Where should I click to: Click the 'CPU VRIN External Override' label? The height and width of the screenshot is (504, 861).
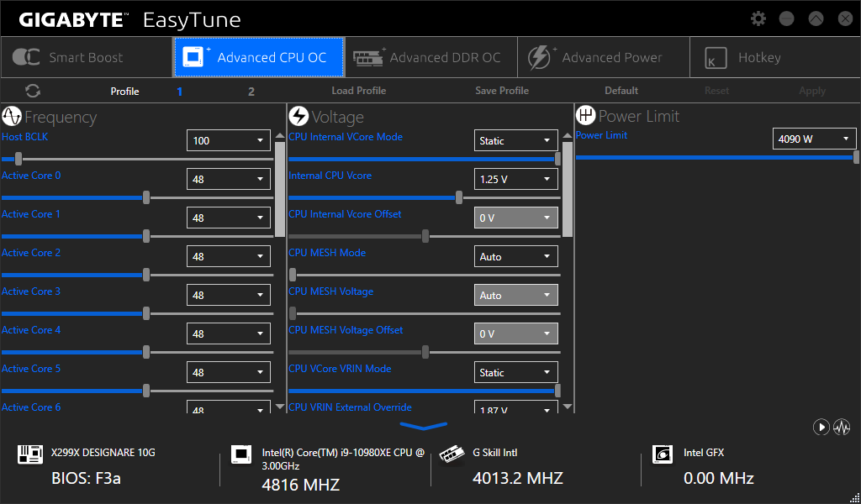(351, 407)
